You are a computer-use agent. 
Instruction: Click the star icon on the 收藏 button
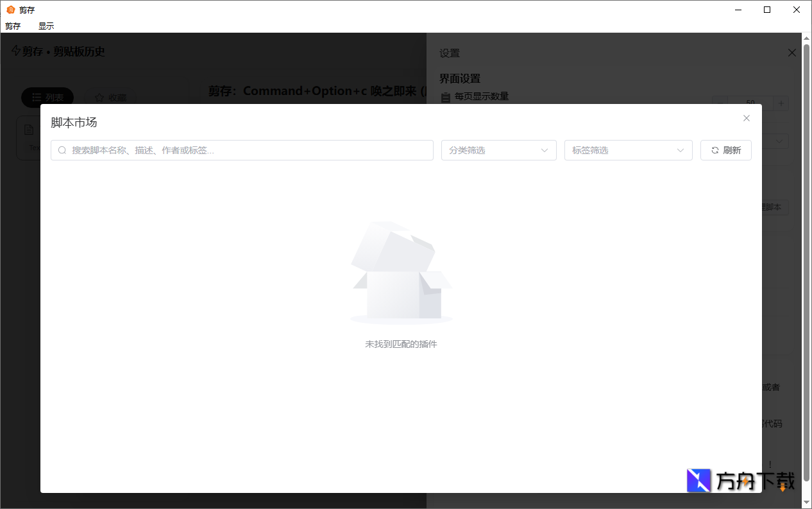click(99, 98)
